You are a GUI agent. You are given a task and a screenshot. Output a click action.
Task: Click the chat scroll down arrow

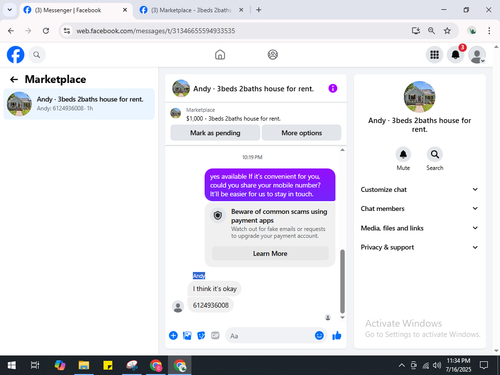tap(342, 317)
